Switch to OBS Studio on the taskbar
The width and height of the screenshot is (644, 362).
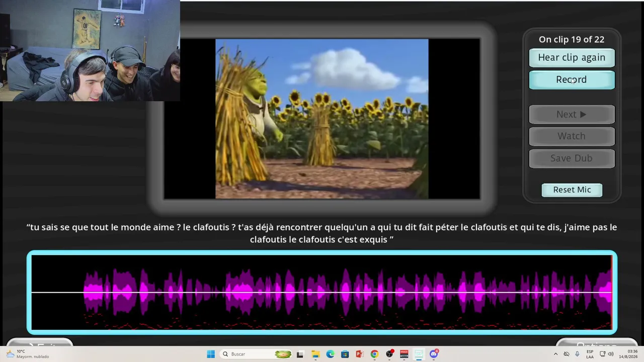pyautogui.click(x=389, y=354)
